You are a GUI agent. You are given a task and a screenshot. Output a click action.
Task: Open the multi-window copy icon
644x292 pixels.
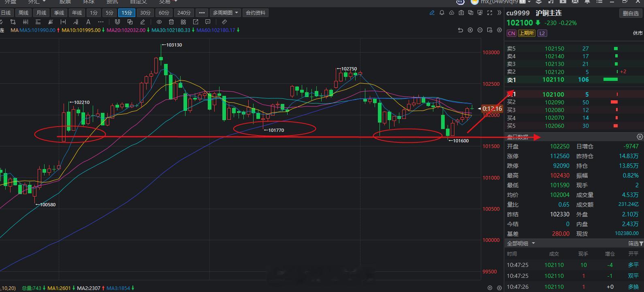[x=471, y=13]
